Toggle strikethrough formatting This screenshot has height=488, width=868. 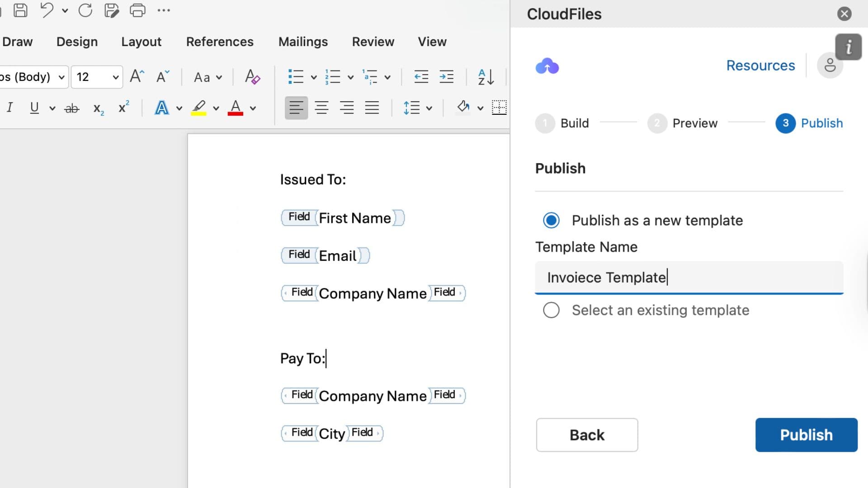tap(71, 108)
